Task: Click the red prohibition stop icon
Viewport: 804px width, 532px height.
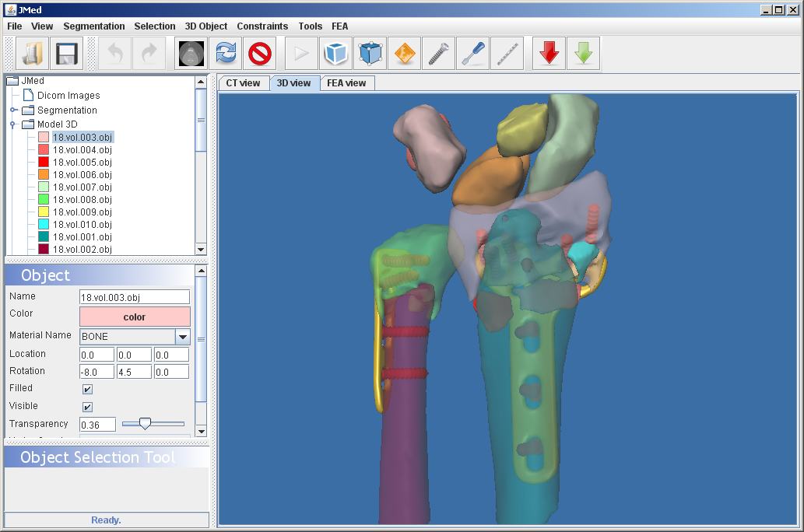Action: pos(260,54)
